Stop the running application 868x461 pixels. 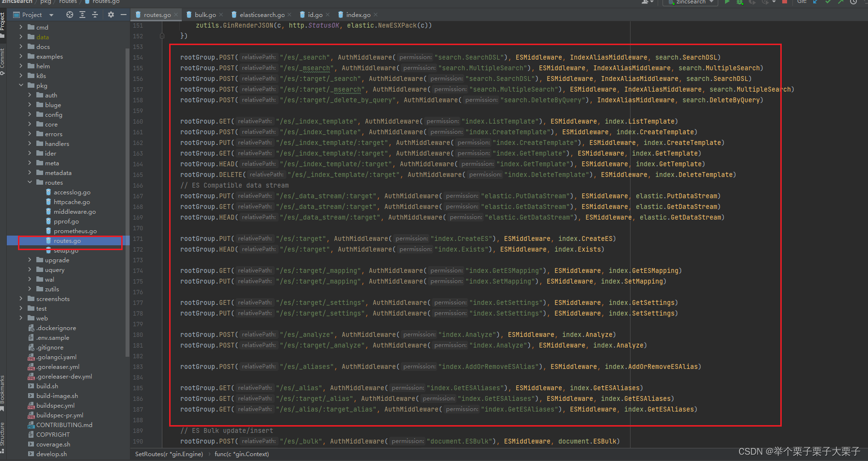(x=785, y=2)
